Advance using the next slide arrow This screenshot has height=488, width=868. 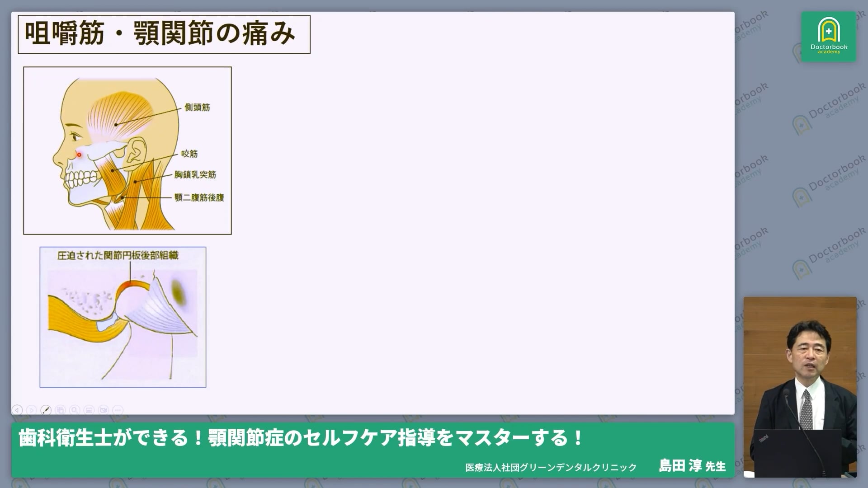[31, 410]
